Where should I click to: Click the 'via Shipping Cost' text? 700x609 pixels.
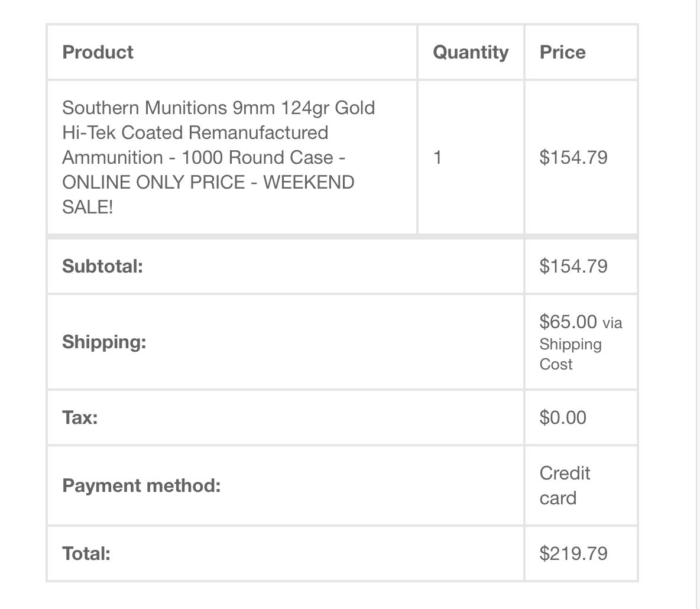pos(581,344)
